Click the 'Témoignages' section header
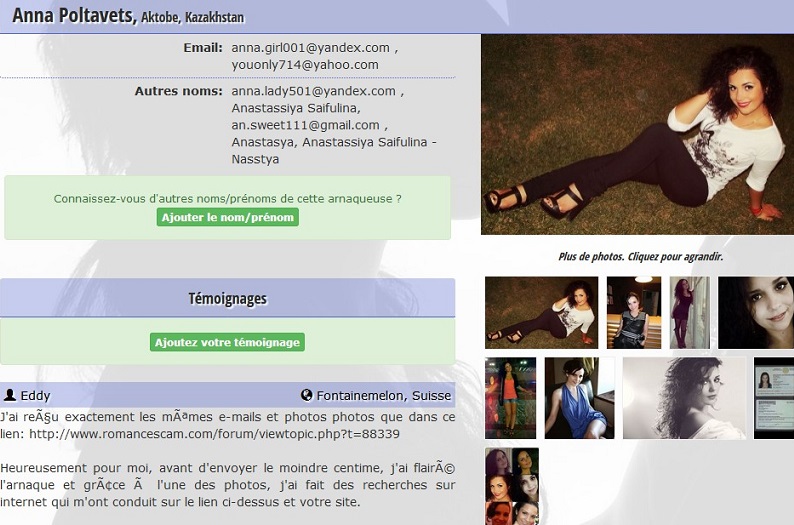The height and width of the screenshot is (525, 794). [x=227, y=298]
